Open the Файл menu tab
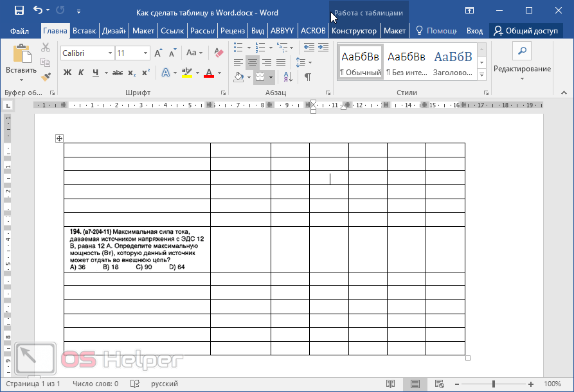Image resolution: width=574 pixels, height=392 pixels. [x=19, y=31]
